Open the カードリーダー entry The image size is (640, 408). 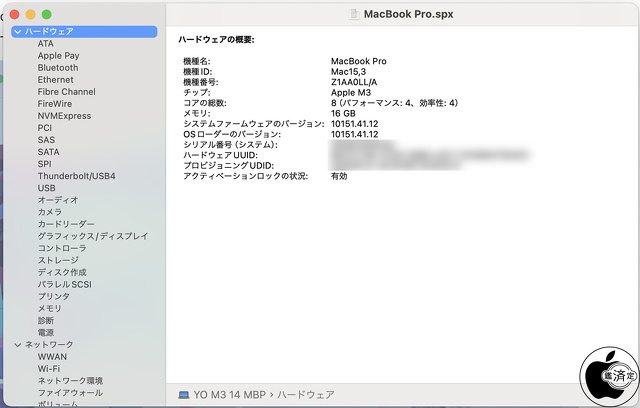pyautogui.click(x=66, y=224)
